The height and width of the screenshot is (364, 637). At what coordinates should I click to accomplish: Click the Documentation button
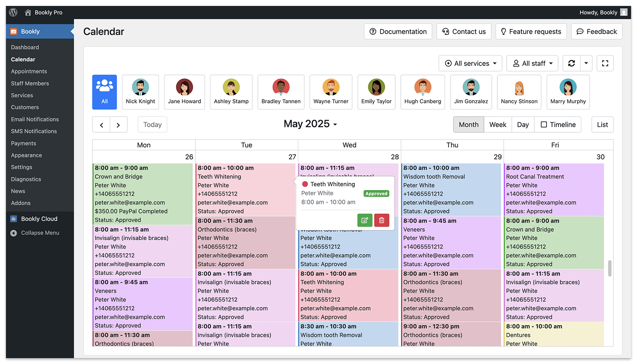click(398, 32)
